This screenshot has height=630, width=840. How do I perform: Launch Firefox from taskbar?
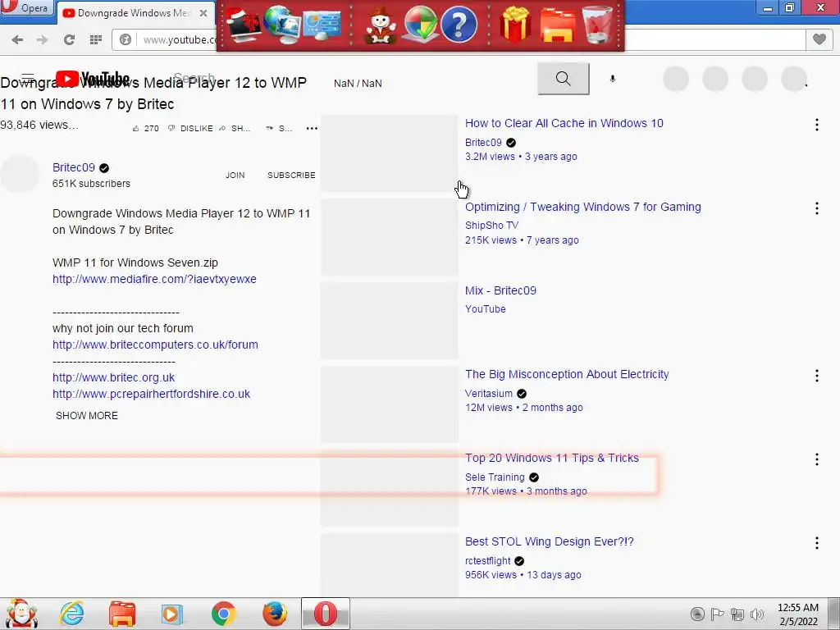[274, 614]
